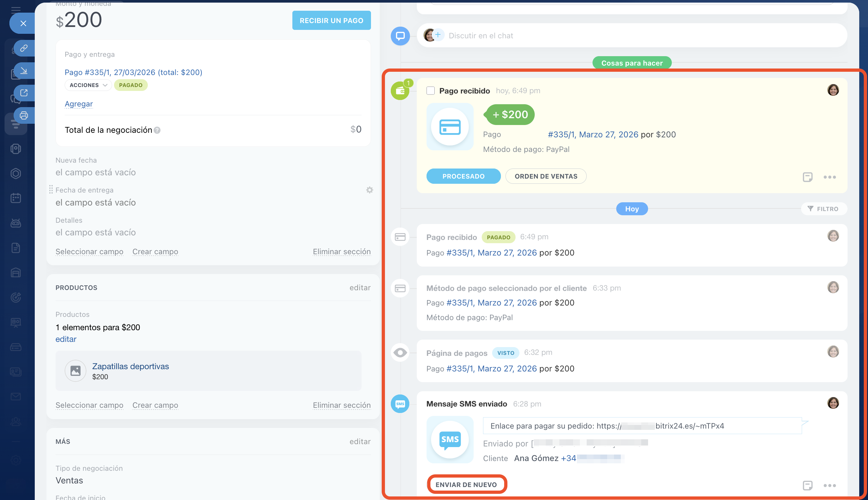
Task: Click editar in the PRODUCTOS section header
Action: pos(360,287)
